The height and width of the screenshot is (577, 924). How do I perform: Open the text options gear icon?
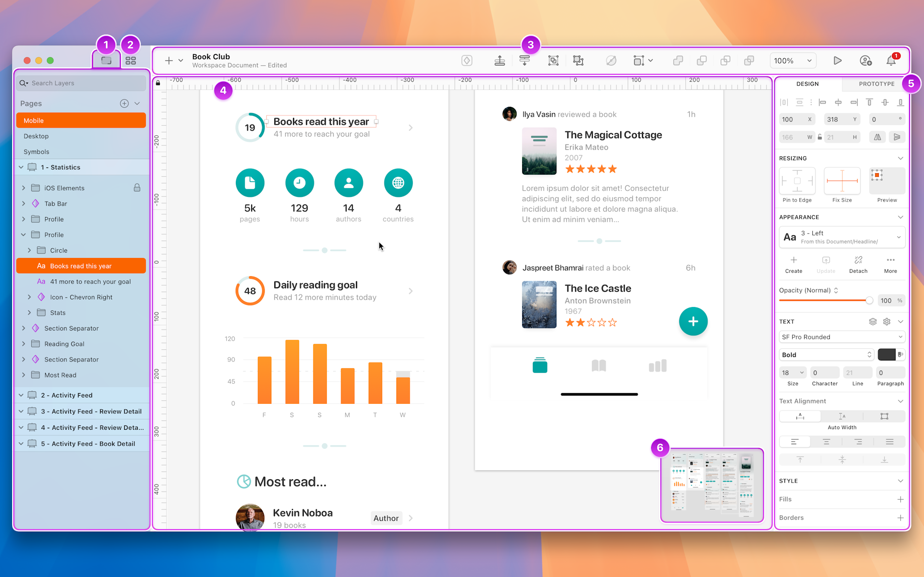point(887,321)
